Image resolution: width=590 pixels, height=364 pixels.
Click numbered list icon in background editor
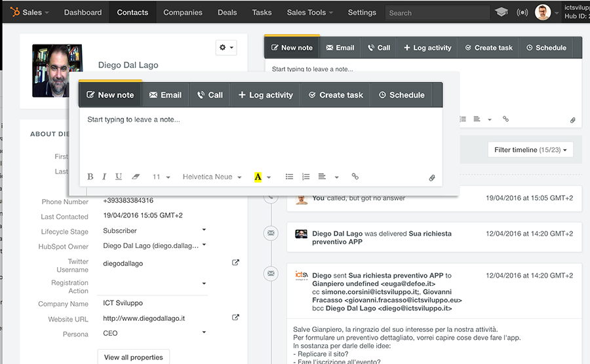463,119
